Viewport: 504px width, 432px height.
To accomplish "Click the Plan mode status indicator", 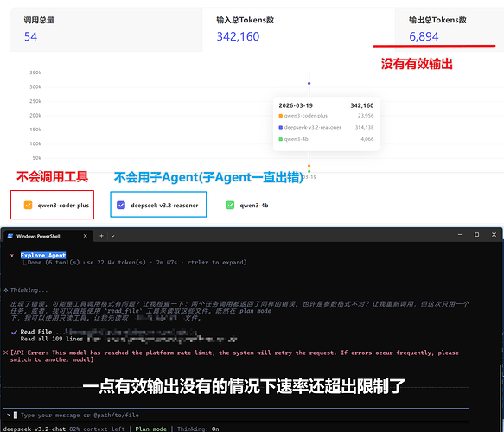I will [150, 429].
